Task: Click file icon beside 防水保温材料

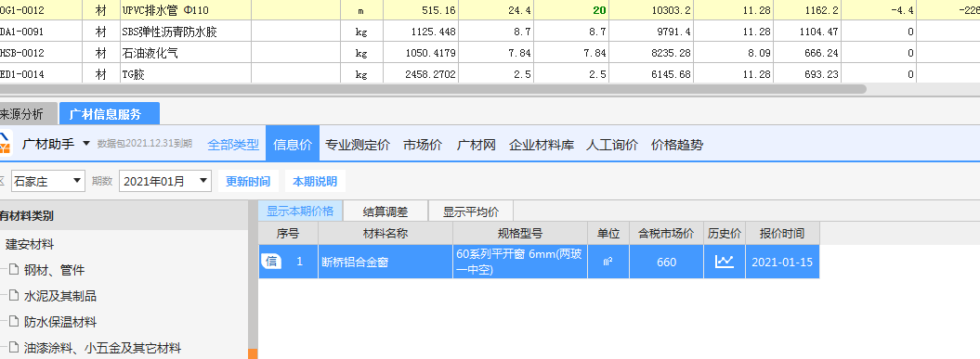Action: click(14, 322)
